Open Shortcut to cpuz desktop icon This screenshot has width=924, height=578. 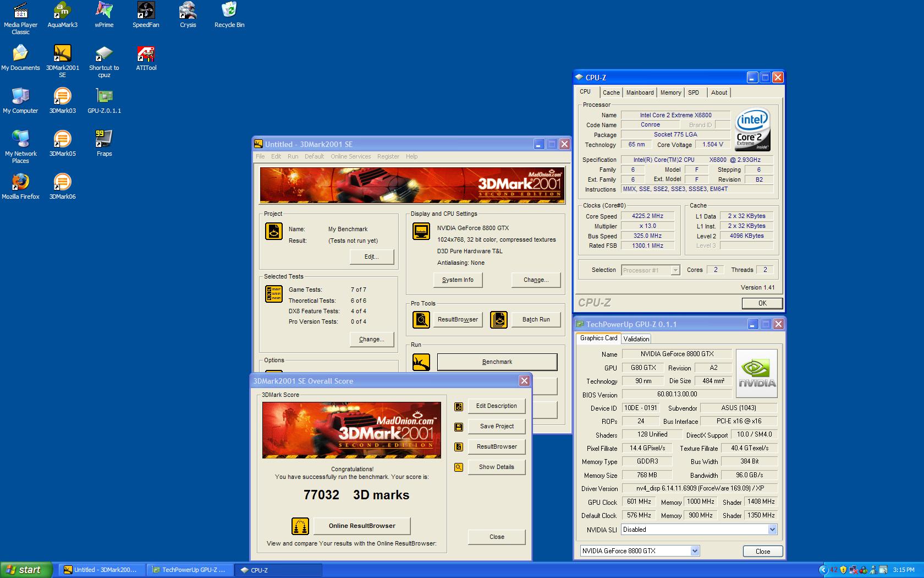point(104,62)
